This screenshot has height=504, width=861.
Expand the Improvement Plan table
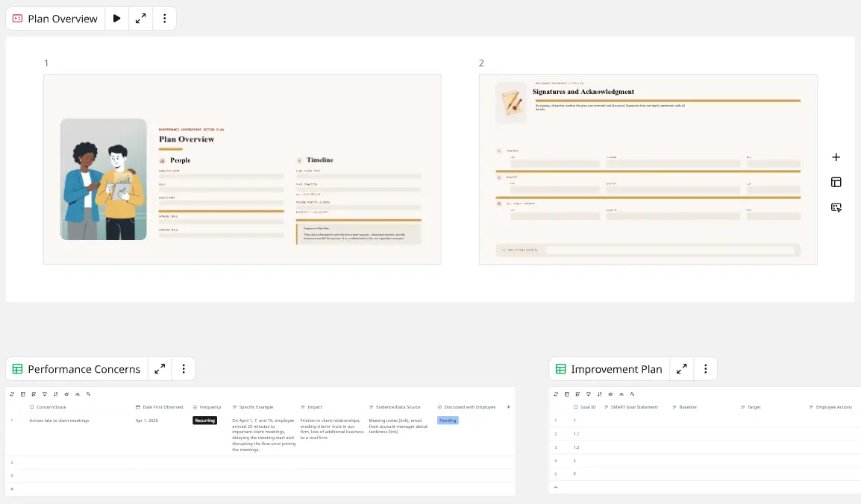click(681, 369)
